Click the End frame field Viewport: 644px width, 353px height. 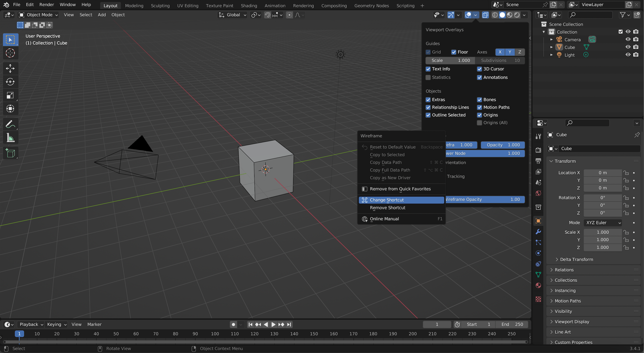coord(512,324)
